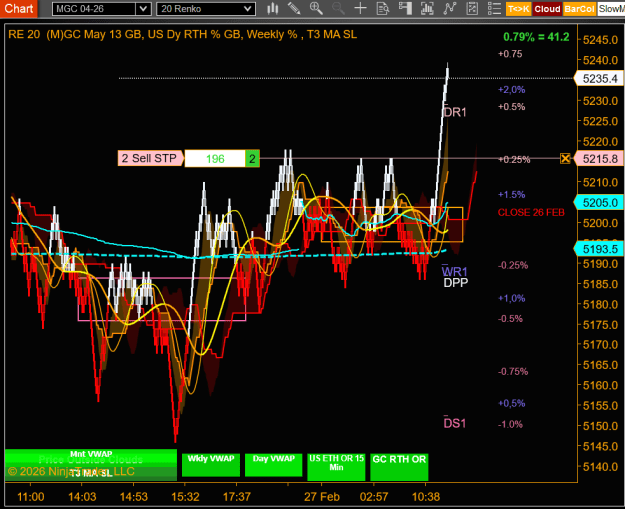Viewport: 625px width, 509px height.
Task: Click the 10:38 time axis label
Action: click(x=426, y=497)
